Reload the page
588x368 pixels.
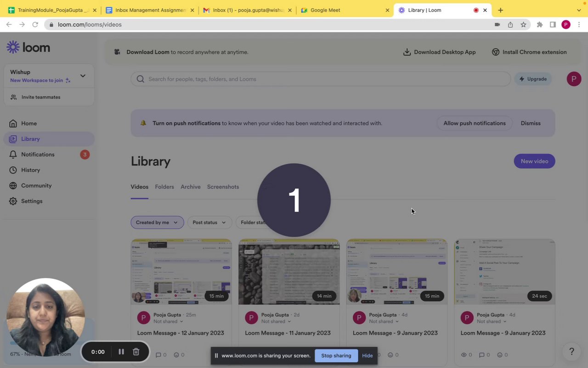point(35,24)
